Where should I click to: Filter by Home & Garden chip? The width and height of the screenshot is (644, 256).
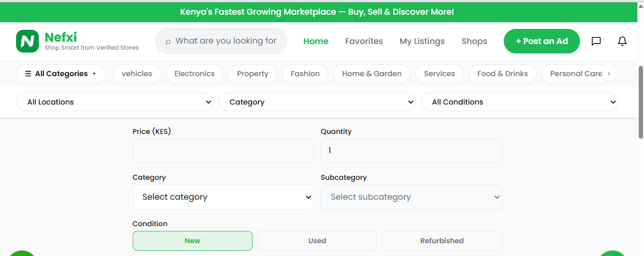click(372, 74)
